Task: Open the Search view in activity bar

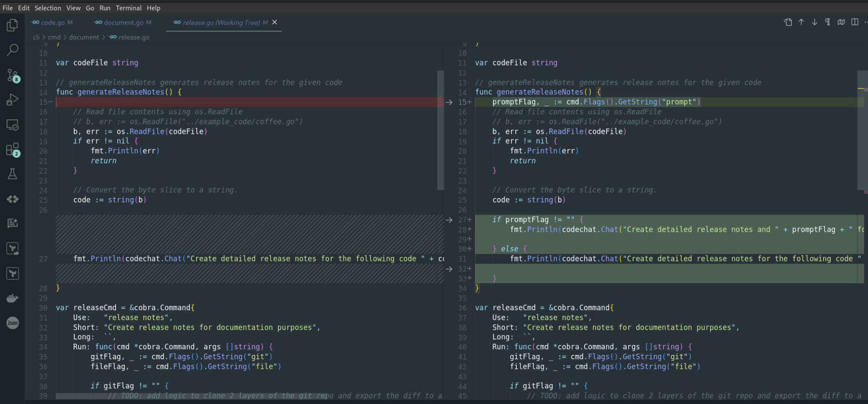Action: 12,50
